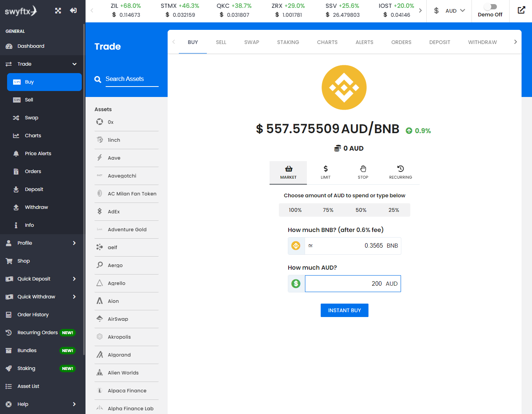Expand the Quick Withdraw menu
Image resolution: width=532 pixels, height=414 pixels.
point(74,297)
